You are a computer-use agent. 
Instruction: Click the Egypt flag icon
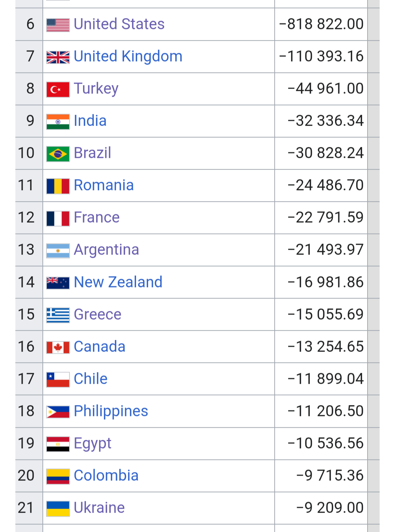tap(58, 444)
